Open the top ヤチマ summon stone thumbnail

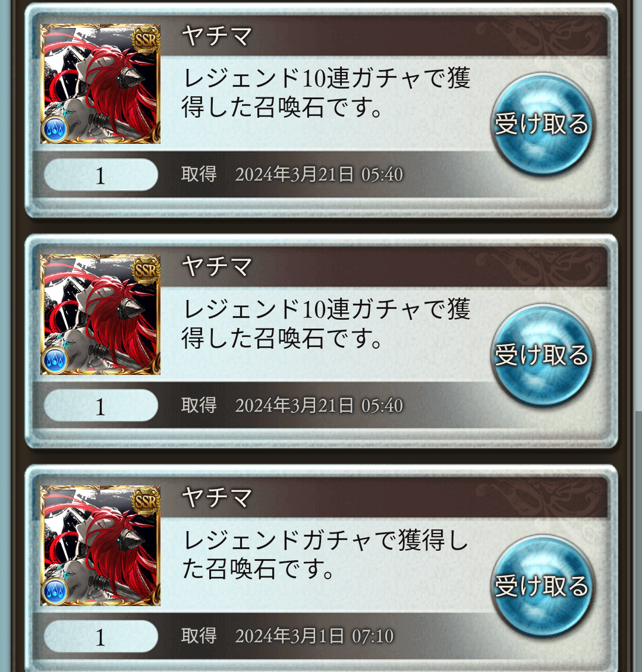[x=100, y=84]
